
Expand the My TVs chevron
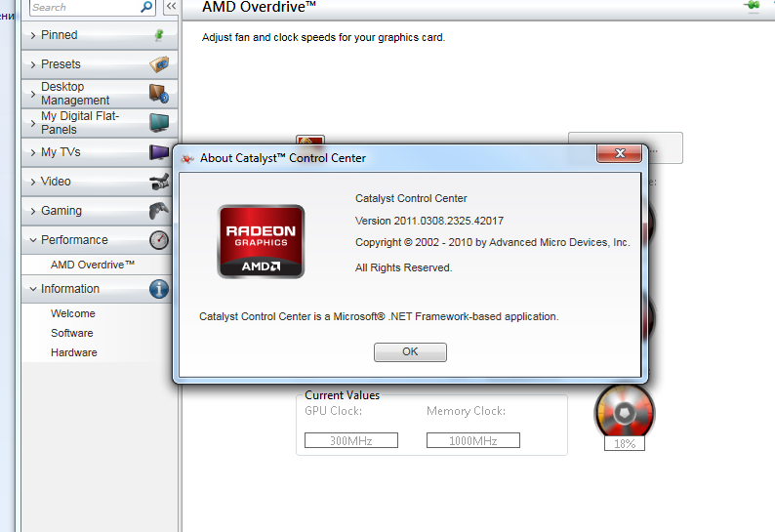pyautogui.click(x=33, y=152)
